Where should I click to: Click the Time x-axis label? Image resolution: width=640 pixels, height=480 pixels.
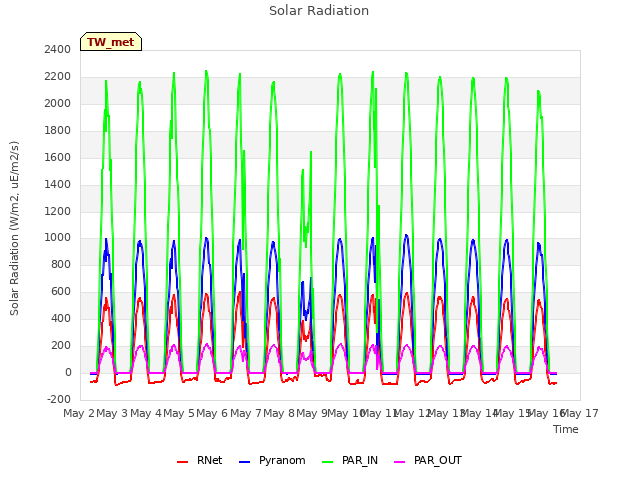pyautogui.click(x=566, y=429)
